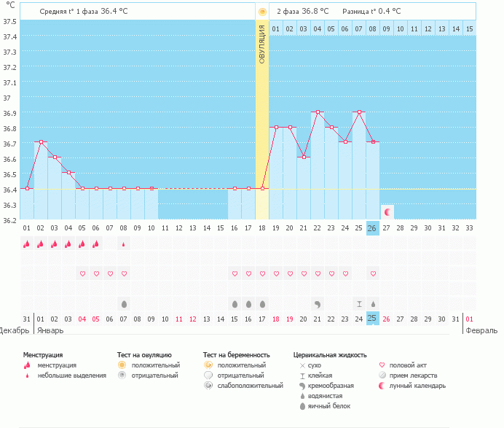Click the egg white fluid icon on day 08
The width and height of the screenshot is (504, 428).
click(124, 303)
